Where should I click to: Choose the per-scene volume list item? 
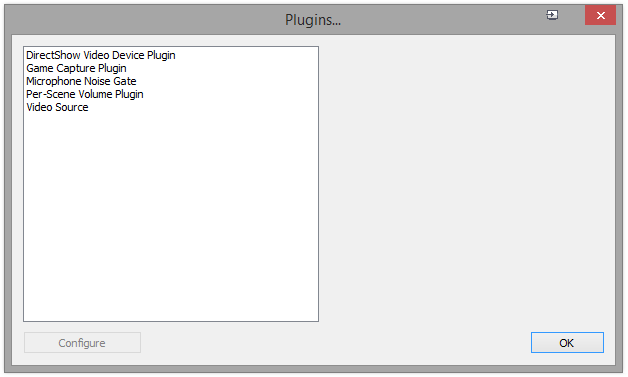click(x=85, y=94)
